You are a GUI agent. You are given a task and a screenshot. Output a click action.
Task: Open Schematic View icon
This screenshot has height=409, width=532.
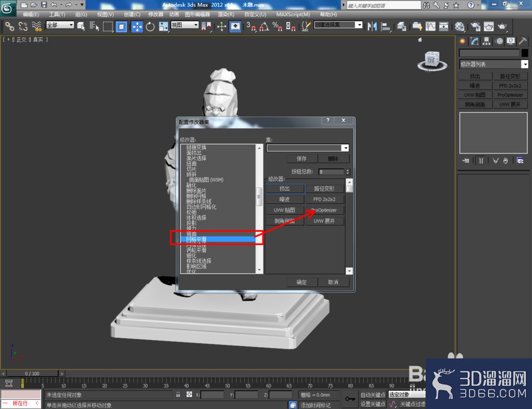[444, 26]
